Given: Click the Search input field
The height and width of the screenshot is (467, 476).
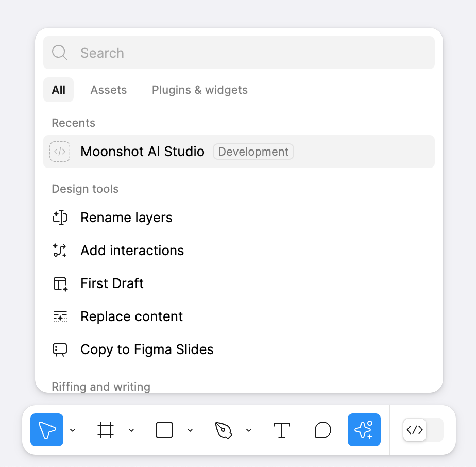Looking at the screenshot, I should tap(239, 53).
